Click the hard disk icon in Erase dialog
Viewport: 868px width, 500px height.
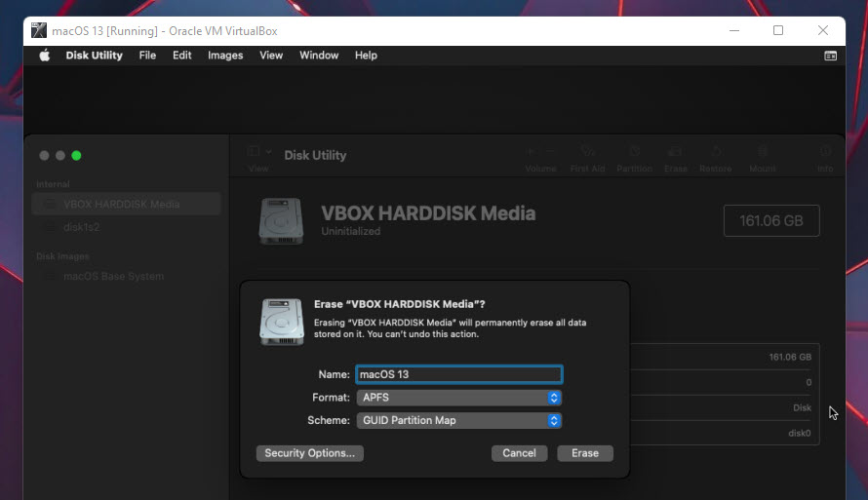282,322
